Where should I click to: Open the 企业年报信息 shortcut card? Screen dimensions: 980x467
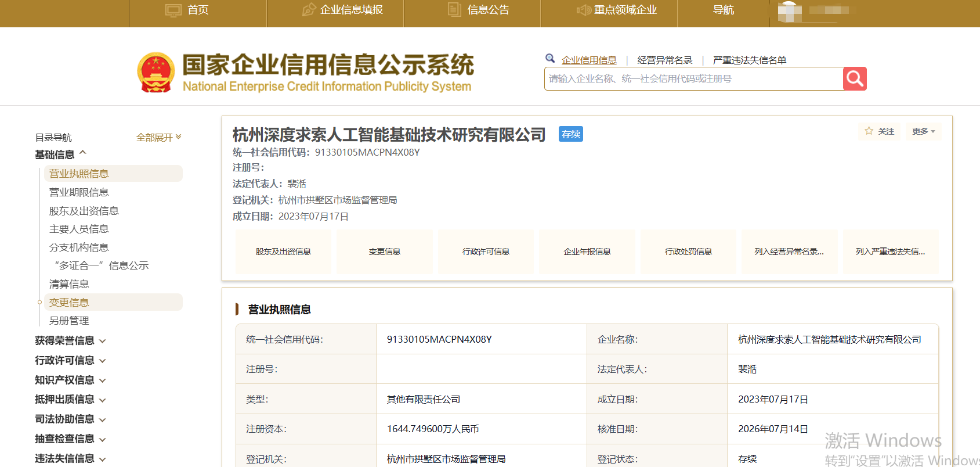pyautogui.click(x=587, y=252)
